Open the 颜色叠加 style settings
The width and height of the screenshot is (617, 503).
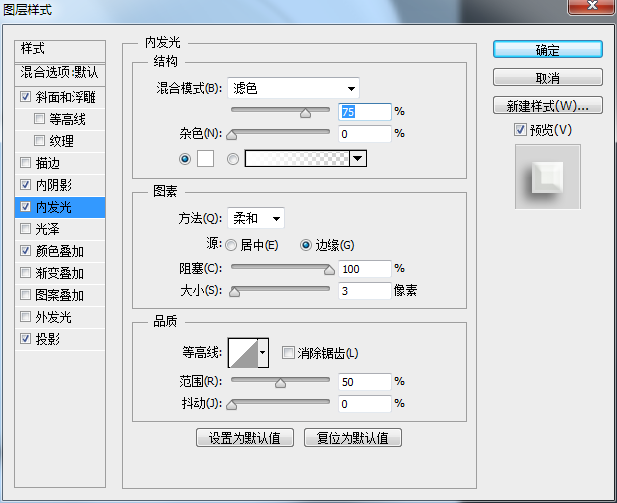pos(59,251)
